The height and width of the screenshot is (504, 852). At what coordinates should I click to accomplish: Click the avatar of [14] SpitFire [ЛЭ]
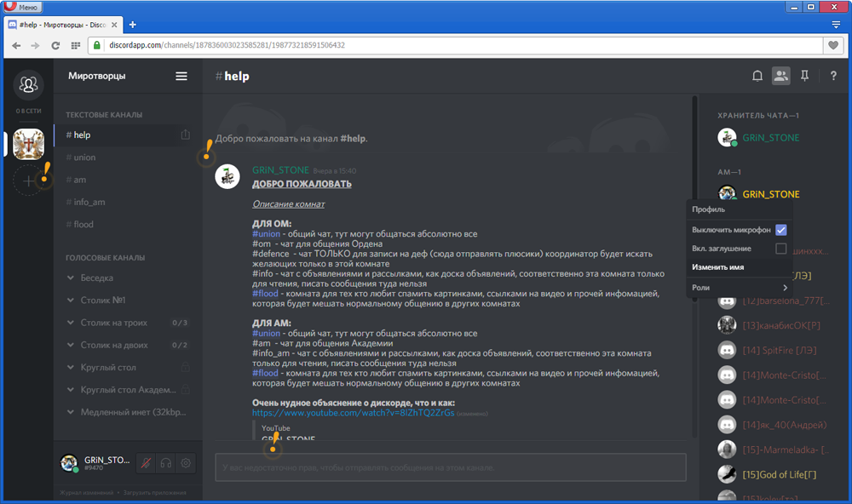(x=727, y=350)
